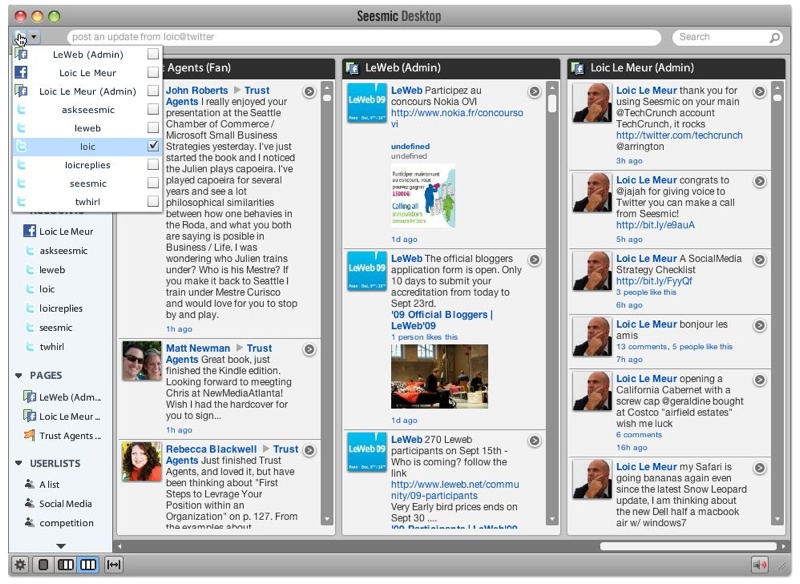
Task: Select askseesmic in the account dropdown
Action: tap(87, 110)
